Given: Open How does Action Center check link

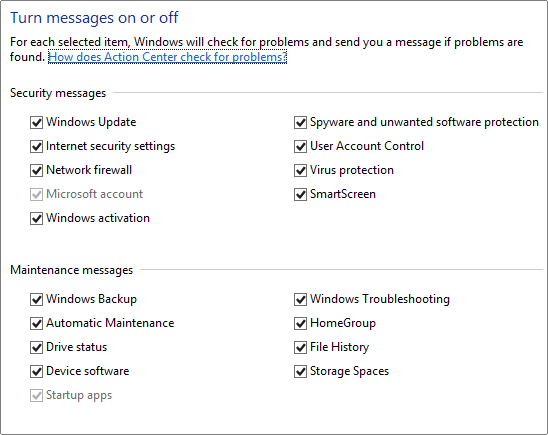Looking at the screenshot, I should tap(167, 57).
